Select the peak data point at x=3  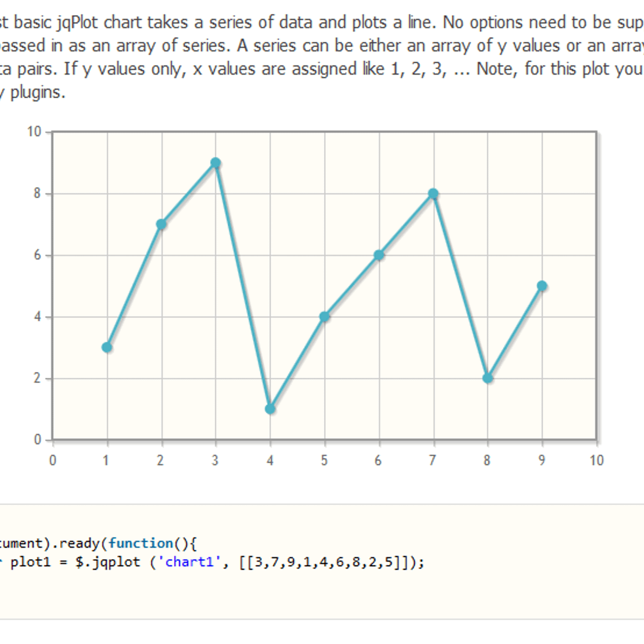(216, 163)
